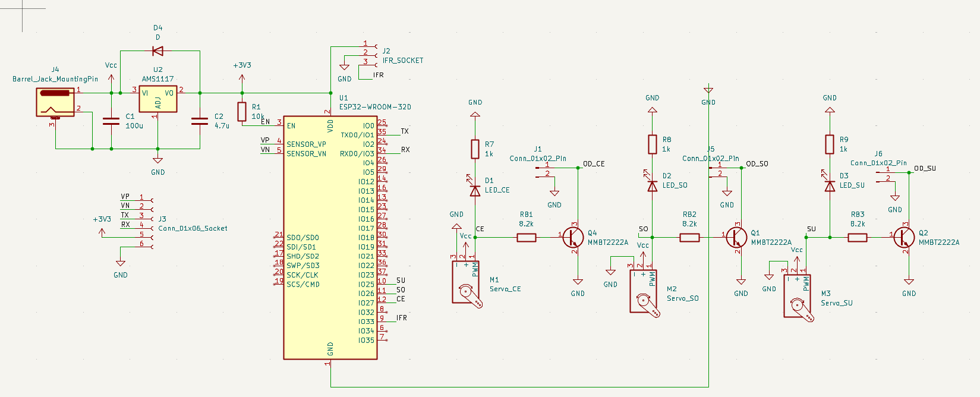Click the OD_SU net label
This screenshot has width=980, height=397.
(925, 168)
